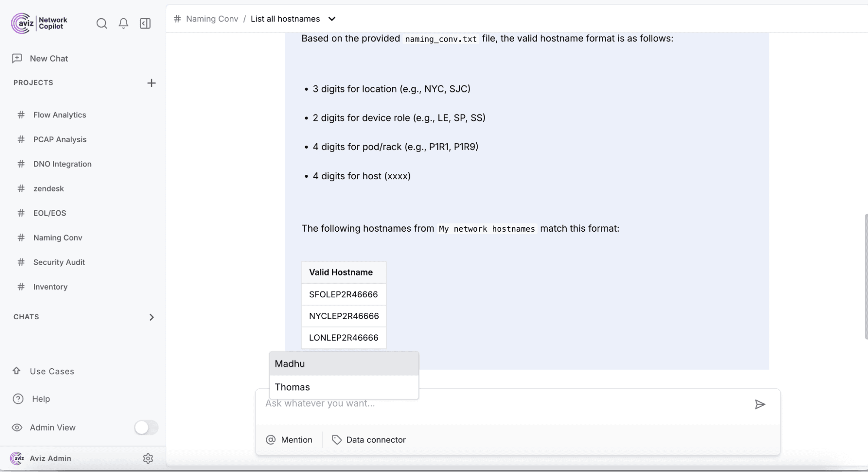Send the message with the paper plane icon
The height and width of the screenshot is (472, 868).
click(760, 404)
